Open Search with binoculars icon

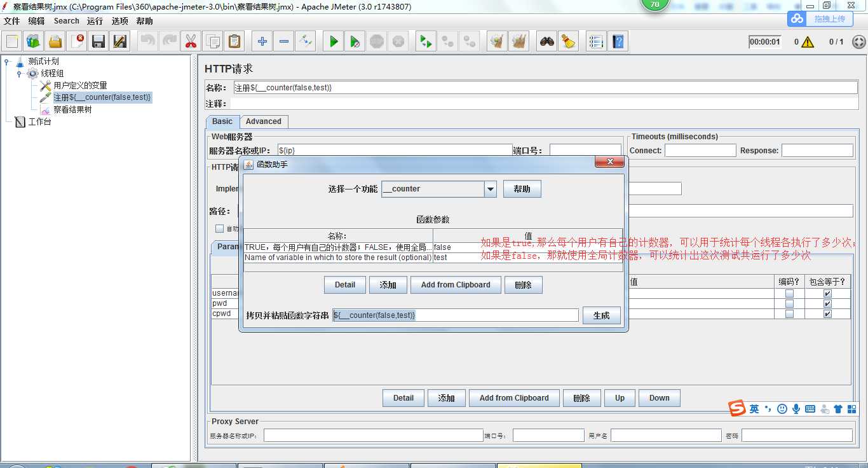[x=546, y=42]
